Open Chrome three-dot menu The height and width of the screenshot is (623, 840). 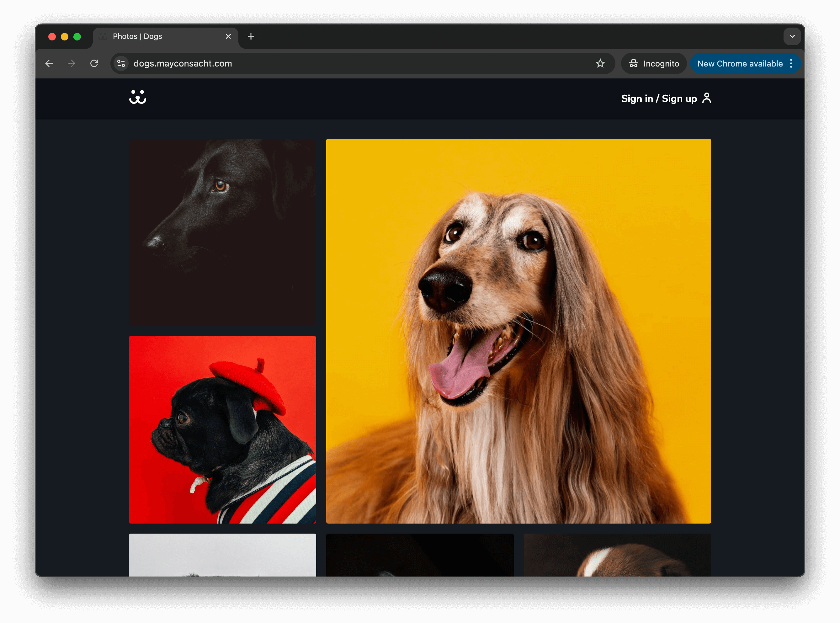791,63
